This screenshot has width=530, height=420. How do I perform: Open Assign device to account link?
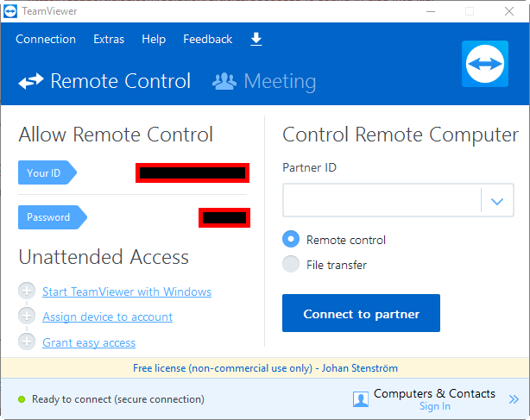click(x=108, y=317)
